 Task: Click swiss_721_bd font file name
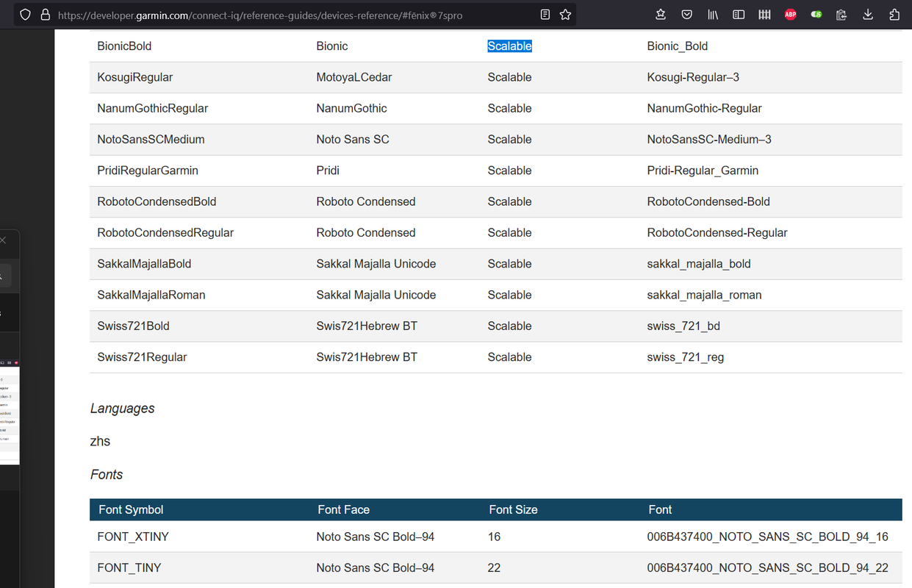(683, 326)
